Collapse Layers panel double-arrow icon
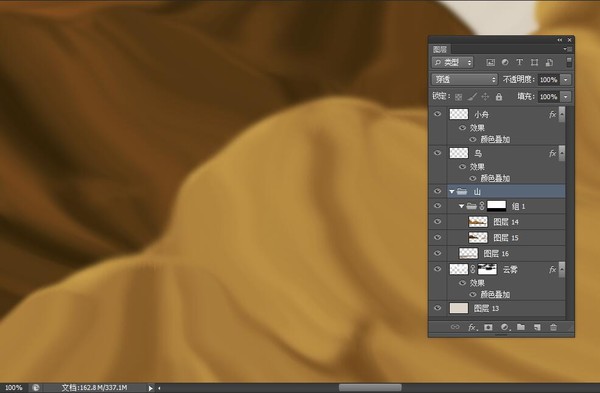The image size is (600, 393). click(560, 40)
